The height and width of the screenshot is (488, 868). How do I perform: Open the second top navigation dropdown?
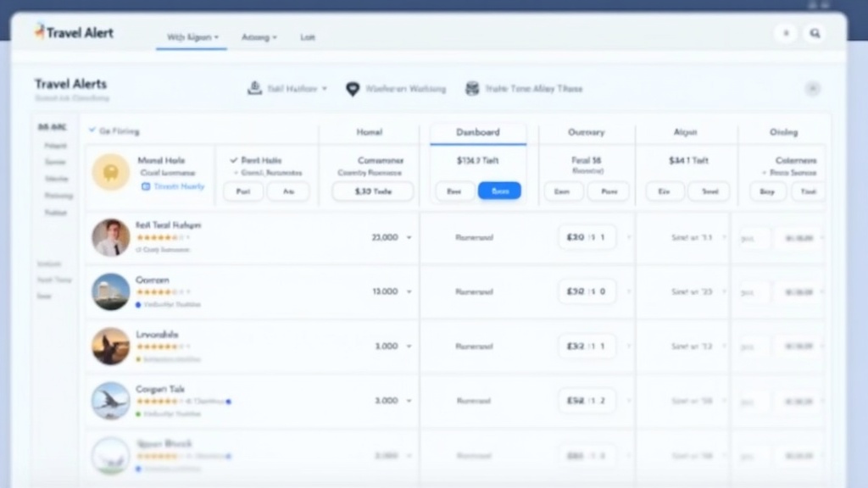(x=259, y=37)
